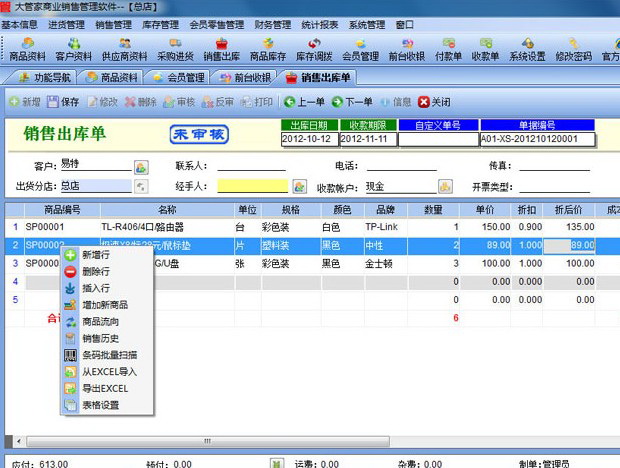This screenshot has height=468, width=620.
Task: Open 商品库存 toolbar icon
Action: (x=268, y=49)
